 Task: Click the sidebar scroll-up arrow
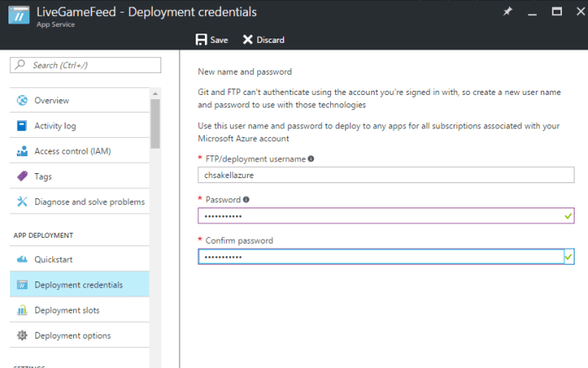(155, 93)
